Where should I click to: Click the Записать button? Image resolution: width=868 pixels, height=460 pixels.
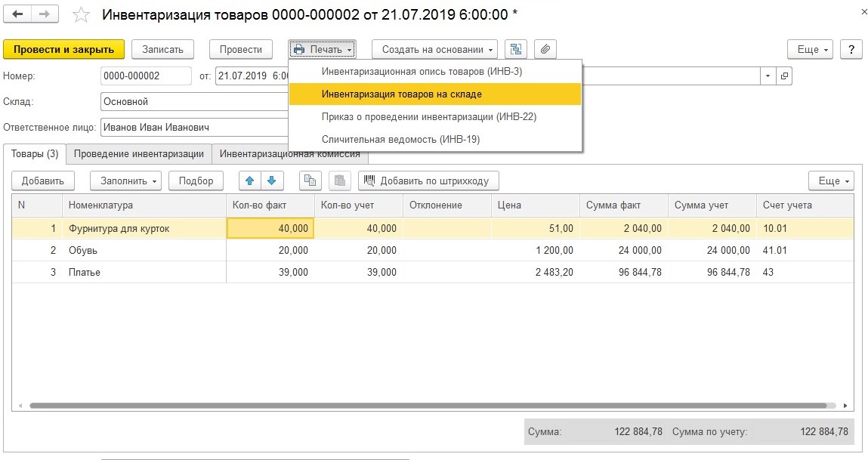[163, 49]
